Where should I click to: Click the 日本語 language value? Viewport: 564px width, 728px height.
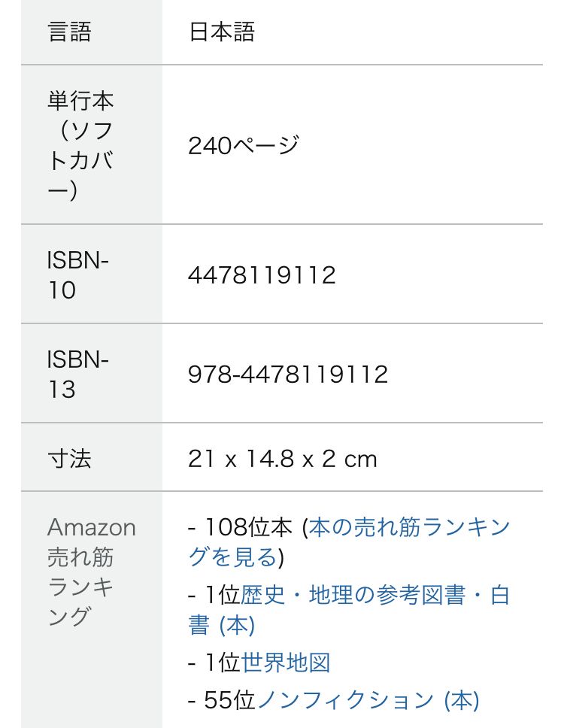point(222,32)
